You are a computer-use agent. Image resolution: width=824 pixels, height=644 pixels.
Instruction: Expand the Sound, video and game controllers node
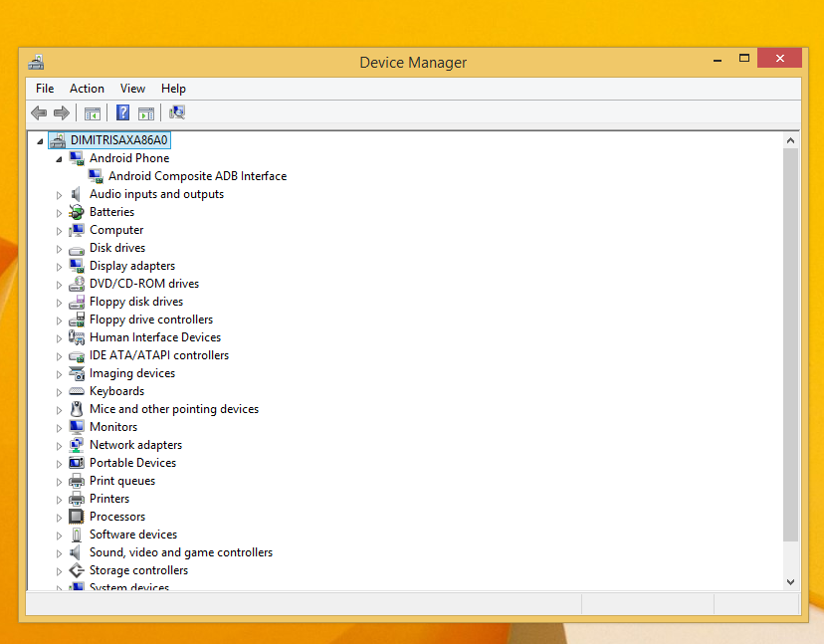coord(59,553)
